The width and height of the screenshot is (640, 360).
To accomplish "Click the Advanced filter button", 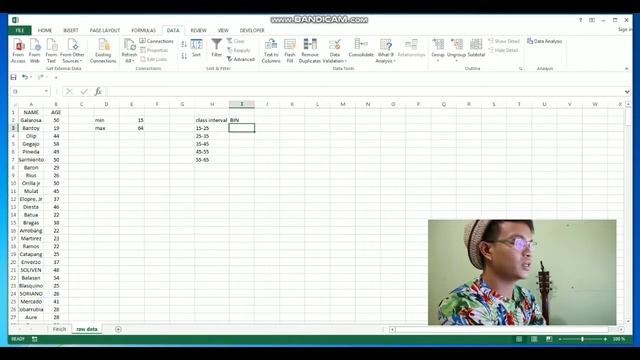I will click(241, 59).
